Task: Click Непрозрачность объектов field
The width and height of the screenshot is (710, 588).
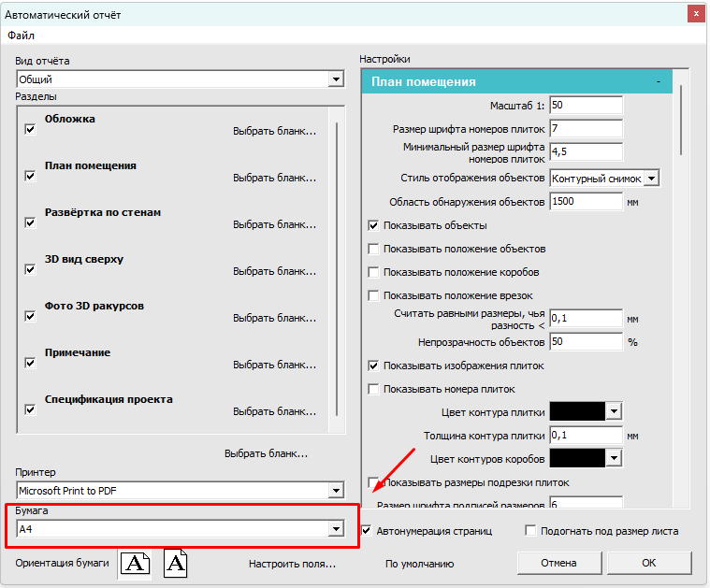Action: point(586,342)
